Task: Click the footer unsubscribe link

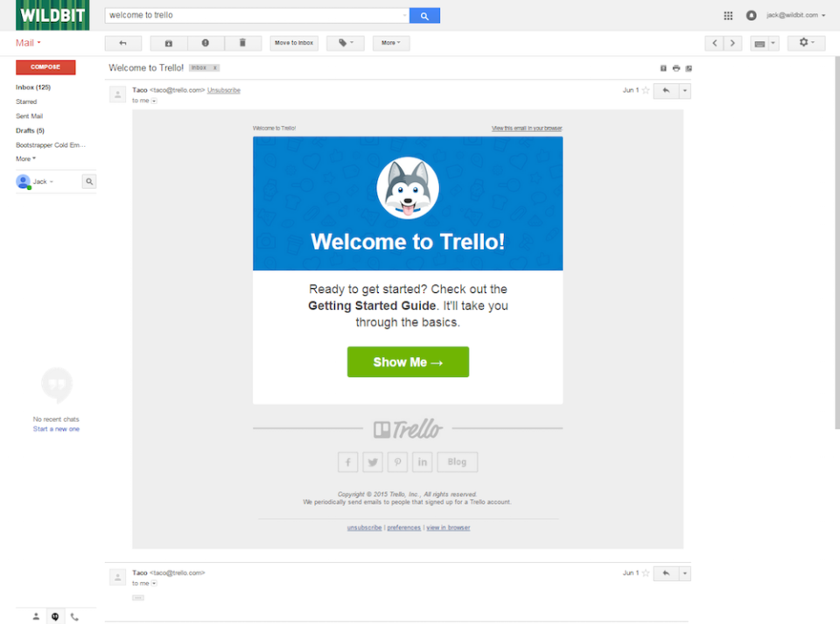Action: coord(364,528)
